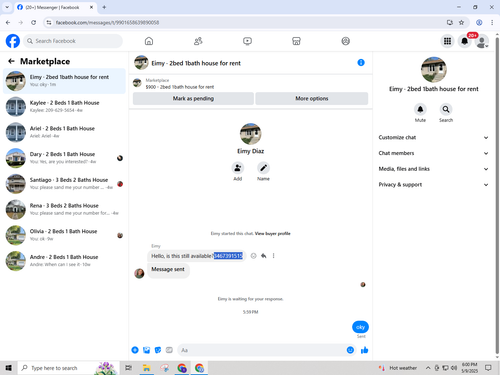Choose a sticker in the composer
This screenshot has height=375, width=500.
pyautogui.click(x=158, y=350)
